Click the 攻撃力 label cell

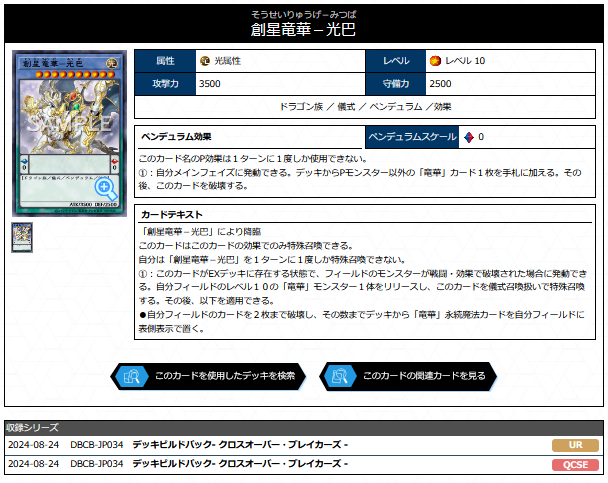(165, 84)
